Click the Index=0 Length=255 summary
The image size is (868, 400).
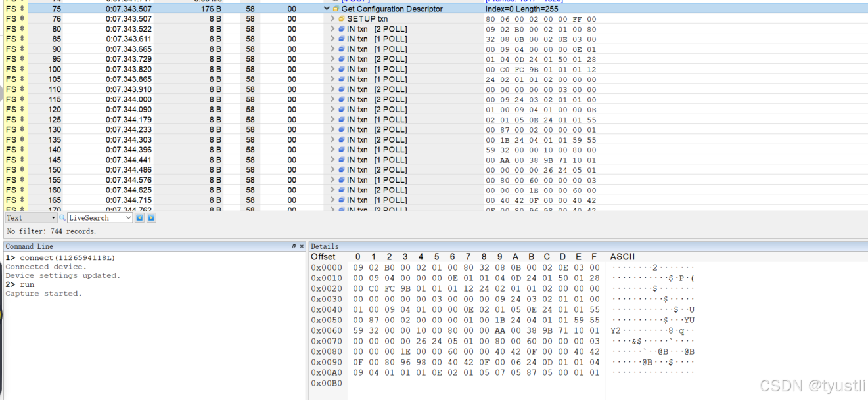[x=522, y=9]
